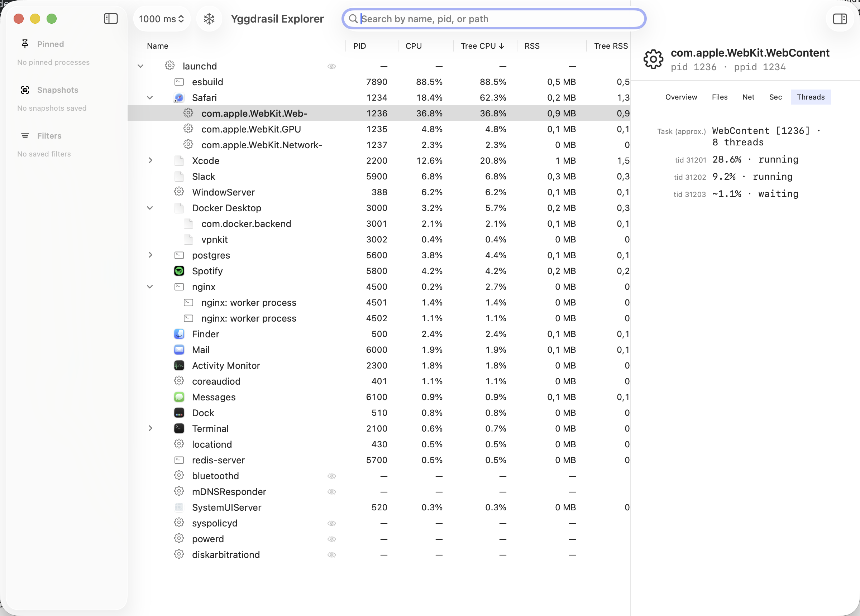This screenshot has height=616, width=860.
Task: Click the Spotify app icon
Action: point(179,271)
